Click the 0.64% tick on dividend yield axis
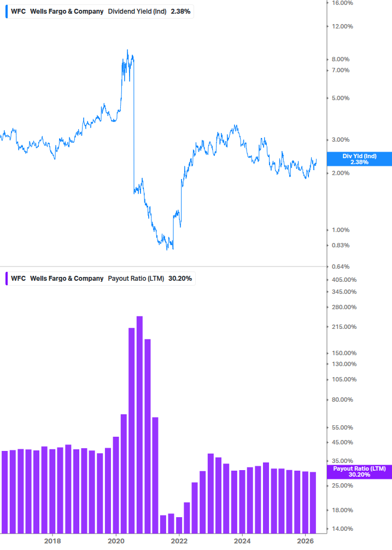The width and height of the screenshot is (392, 550). pyautogui.click(x=341, y=267)
